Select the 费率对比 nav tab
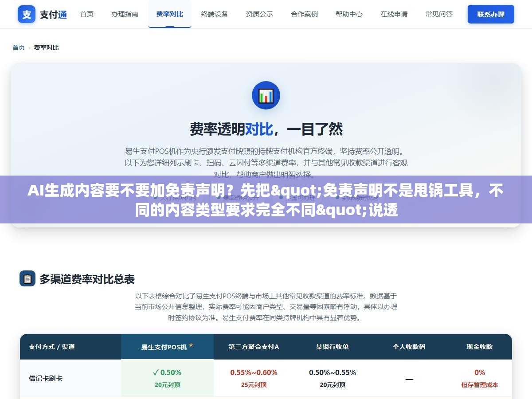Image resolution: width=532 pixels, height=399 pixels. 170,14
